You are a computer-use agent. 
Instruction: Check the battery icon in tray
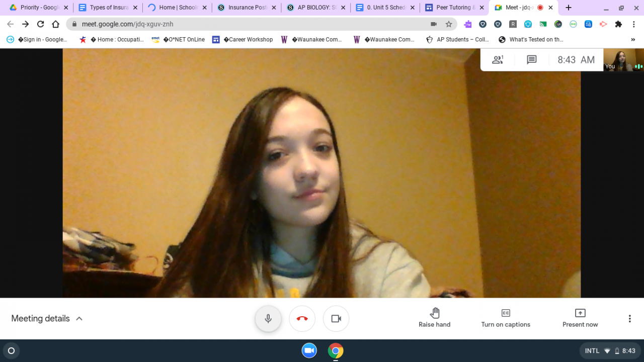[x=617, y=351]
